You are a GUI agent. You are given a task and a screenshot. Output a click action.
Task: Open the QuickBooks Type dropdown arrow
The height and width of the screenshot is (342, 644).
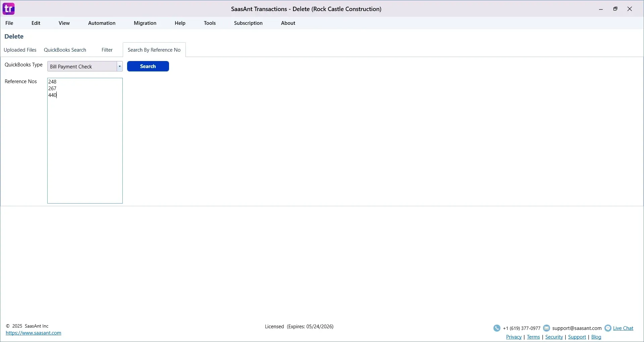click(120, 66)
